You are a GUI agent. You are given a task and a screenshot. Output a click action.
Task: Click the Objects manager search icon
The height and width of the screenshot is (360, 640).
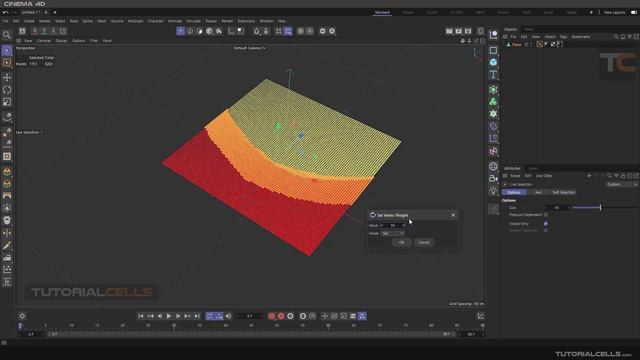tap(616, 37)
